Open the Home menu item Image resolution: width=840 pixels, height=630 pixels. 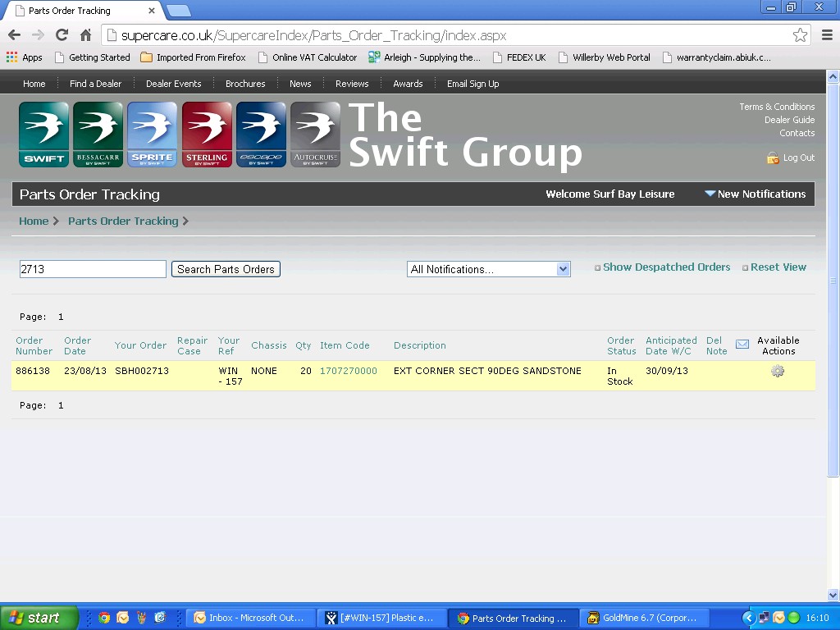pos(34,84)
